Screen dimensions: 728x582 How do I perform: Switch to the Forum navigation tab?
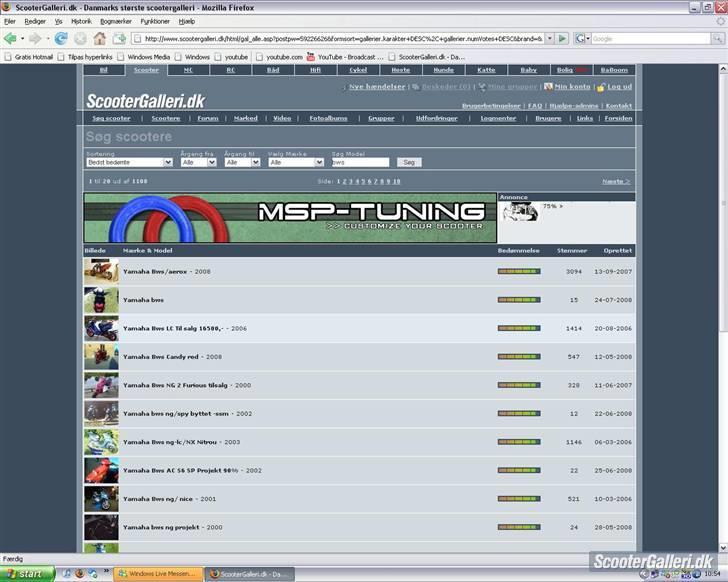click(207, 118)
